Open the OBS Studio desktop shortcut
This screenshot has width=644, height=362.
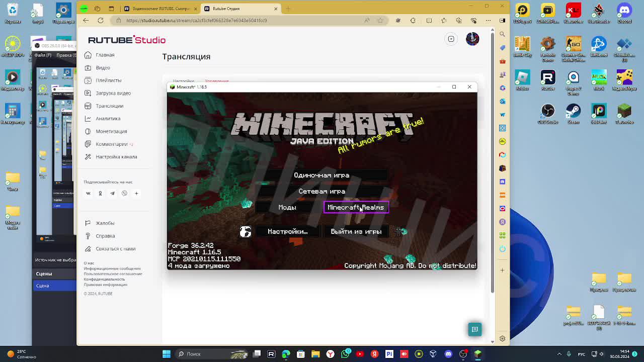pyautogui.click(x=548, y=113)
